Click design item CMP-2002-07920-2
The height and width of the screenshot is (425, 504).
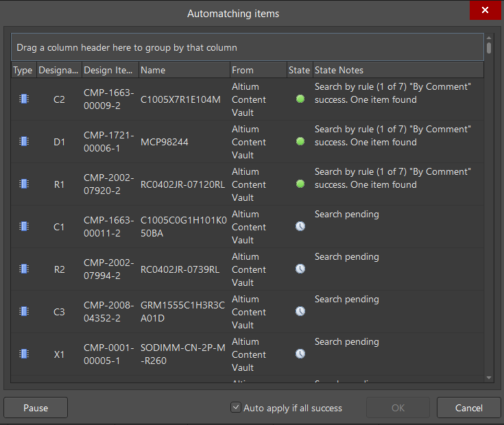click(108, 184)
